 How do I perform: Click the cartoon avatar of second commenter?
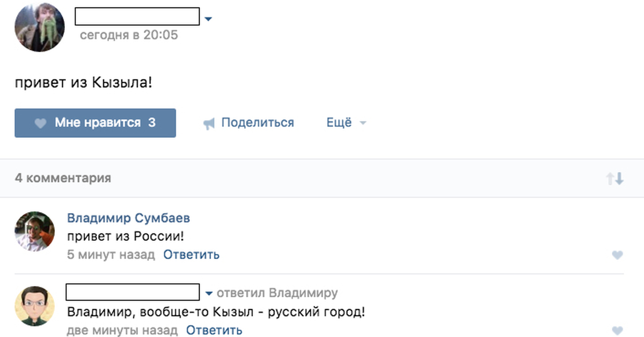[34, 306]
